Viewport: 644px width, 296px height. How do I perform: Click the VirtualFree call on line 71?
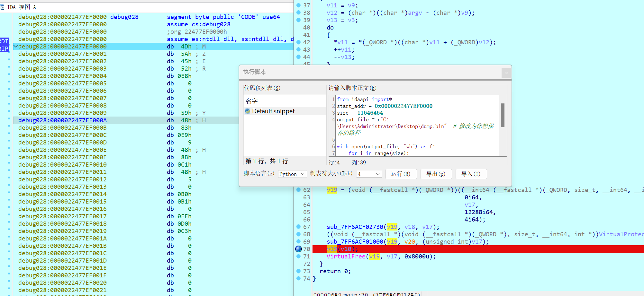click(346, 256)
